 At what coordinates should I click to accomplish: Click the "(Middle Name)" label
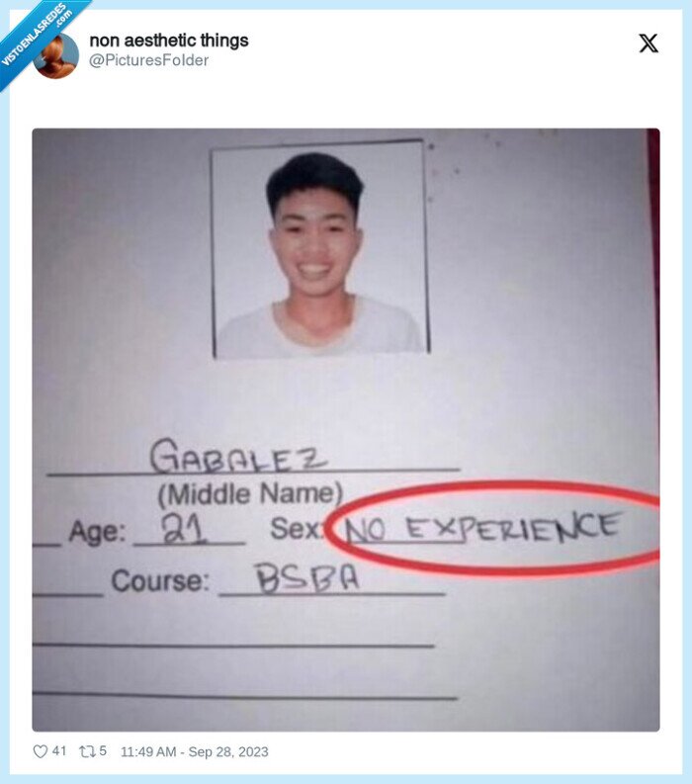[250, 494]
